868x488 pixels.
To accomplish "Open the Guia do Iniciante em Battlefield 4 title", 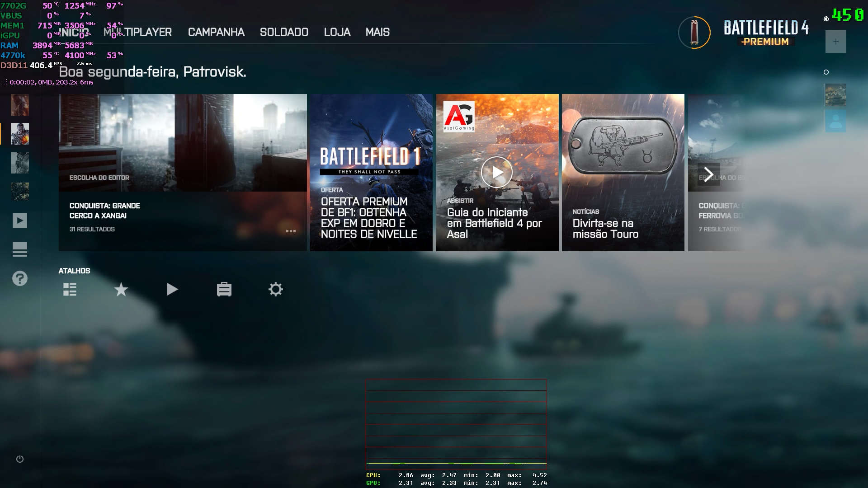I will (494, 223).
